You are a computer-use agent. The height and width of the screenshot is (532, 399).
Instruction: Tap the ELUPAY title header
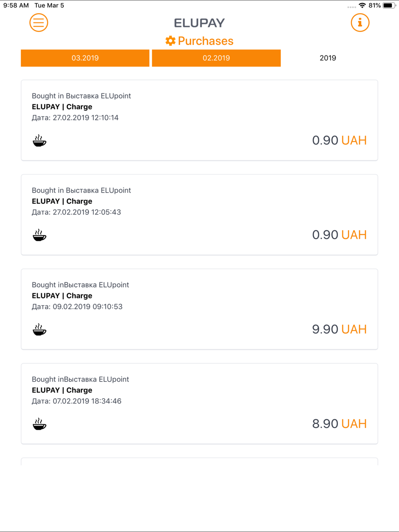[x=199, y=23]
